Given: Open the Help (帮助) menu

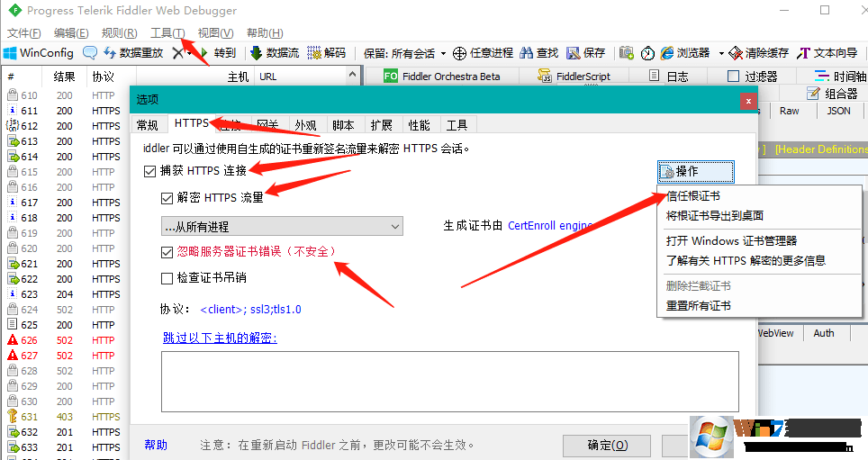Looking at the screenshot, I should [265, 33].
